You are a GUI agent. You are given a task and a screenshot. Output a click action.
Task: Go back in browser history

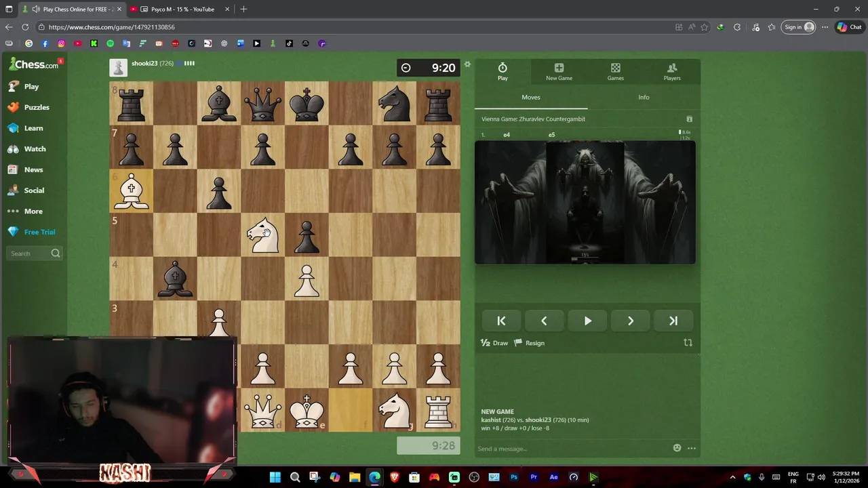pos(9,27)
